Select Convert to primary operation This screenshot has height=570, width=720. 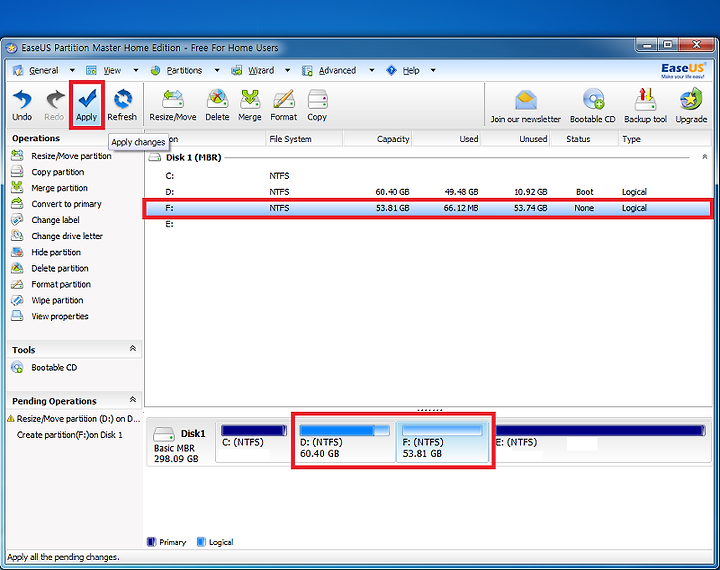pos(56,204)
